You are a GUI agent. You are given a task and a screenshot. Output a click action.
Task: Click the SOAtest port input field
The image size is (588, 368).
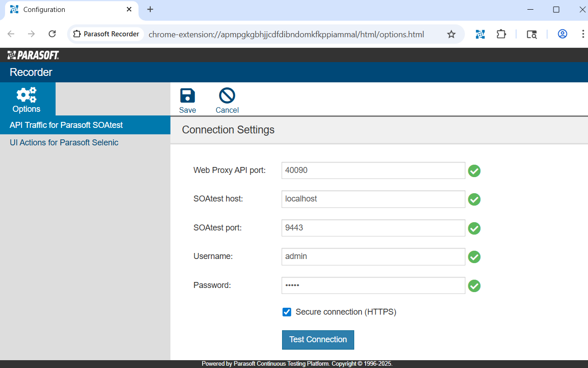point(373,228)
